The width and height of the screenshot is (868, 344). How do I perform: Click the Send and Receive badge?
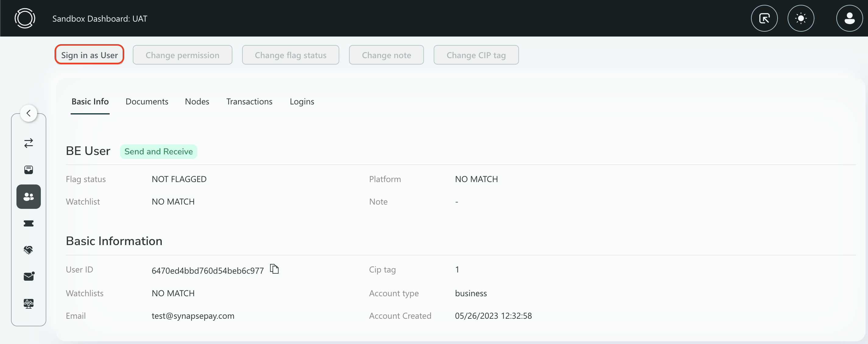click(158, 151)
